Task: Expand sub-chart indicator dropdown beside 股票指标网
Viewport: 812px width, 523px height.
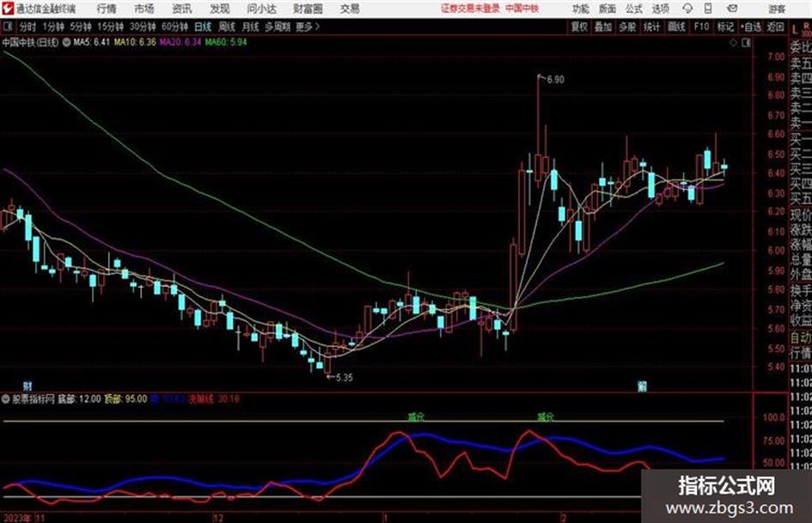Action: click(x=6, y=399)
